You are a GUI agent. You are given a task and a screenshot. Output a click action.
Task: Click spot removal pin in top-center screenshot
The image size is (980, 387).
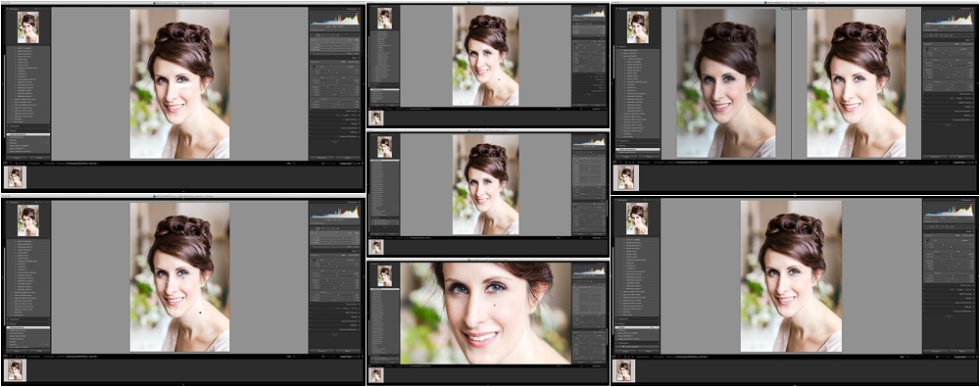tap(500, 79)
